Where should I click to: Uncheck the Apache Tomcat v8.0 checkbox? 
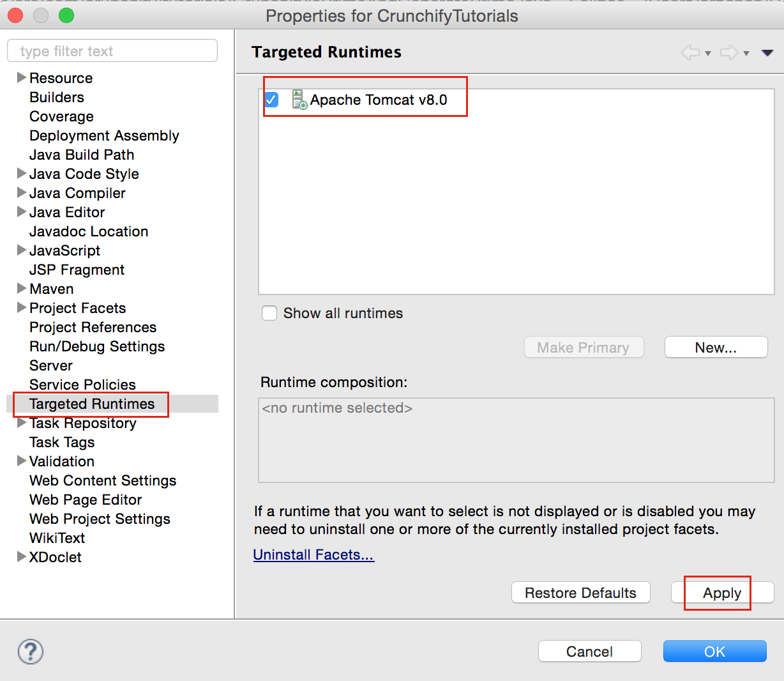[271, 100]
